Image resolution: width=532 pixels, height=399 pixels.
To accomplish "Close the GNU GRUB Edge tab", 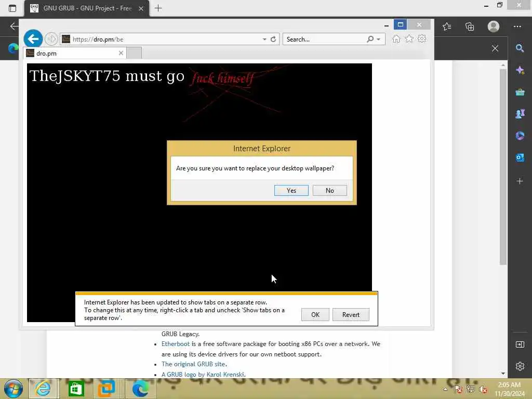I will pyautogui.click(x=141, y=8).
